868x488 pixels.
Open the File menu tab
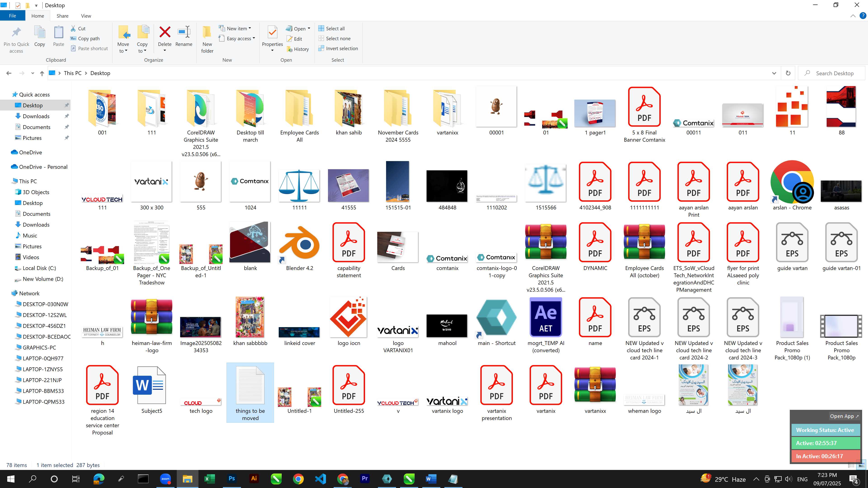12,16
